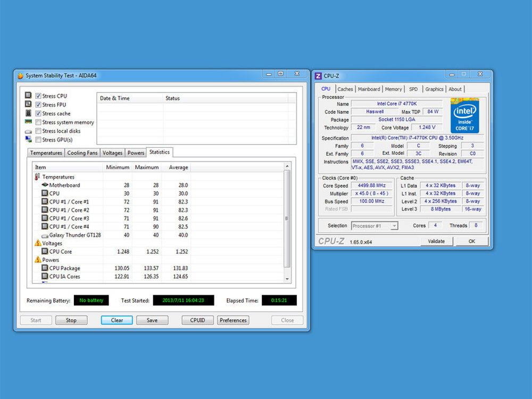Click the Intel Core i7 logo badge
Screen dimensions: 532x399
[465, 115]
